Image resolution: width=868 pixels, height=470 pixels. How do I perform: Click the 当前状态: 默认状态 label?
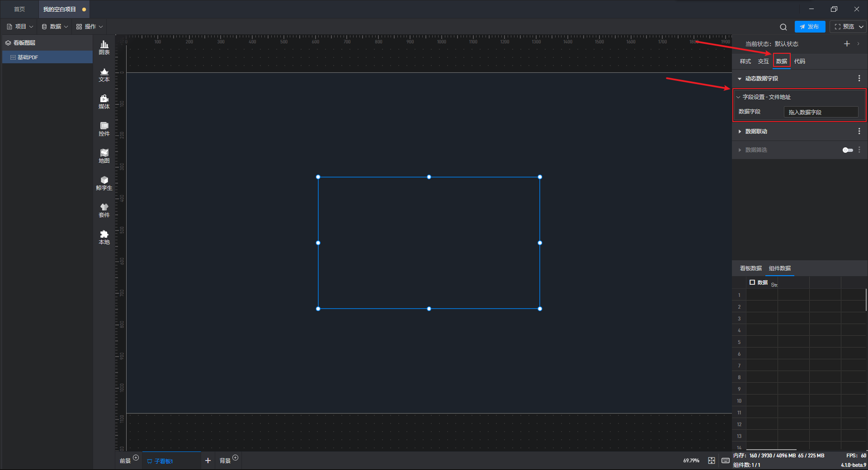[772, 44]
